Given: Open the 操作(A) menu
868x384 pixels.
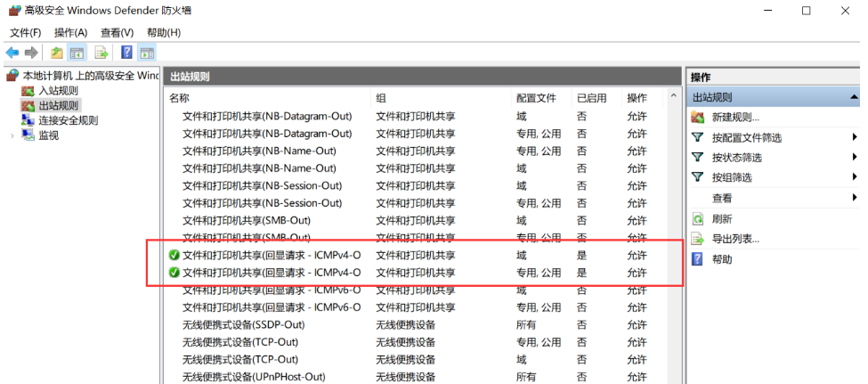Looking at the screenshot, I should point(71,33).
